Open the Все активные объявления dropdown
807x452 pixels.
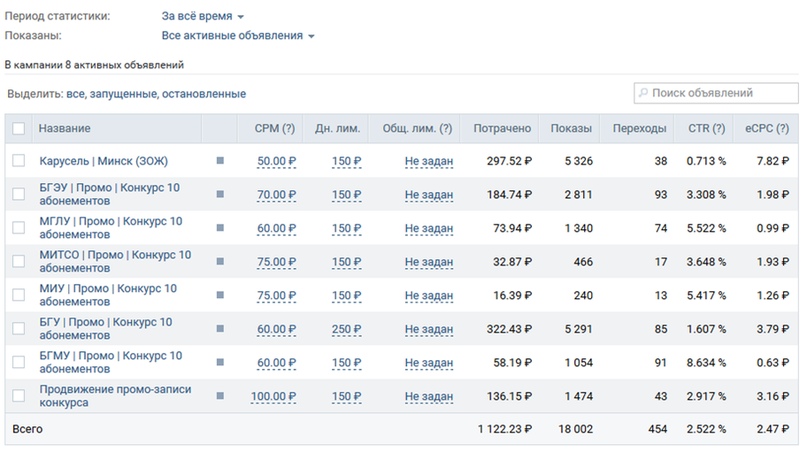(x=238, y=36)
